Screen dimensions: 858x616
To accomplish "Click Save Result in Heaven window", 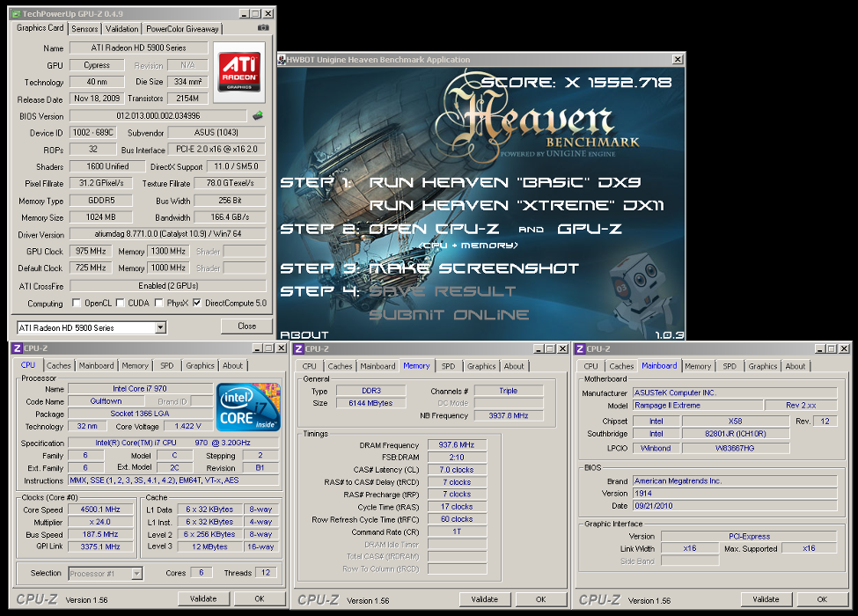I will point(442,291).
